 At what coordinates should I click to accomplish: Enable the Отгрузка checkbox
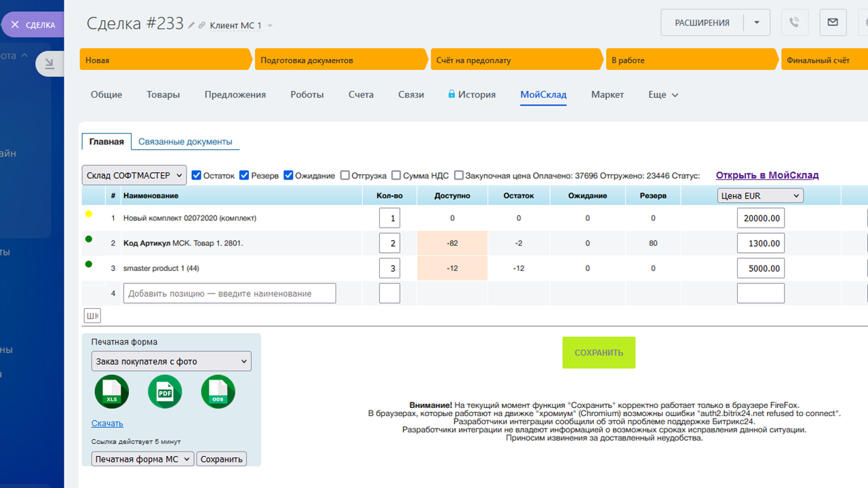pos(345,176)
